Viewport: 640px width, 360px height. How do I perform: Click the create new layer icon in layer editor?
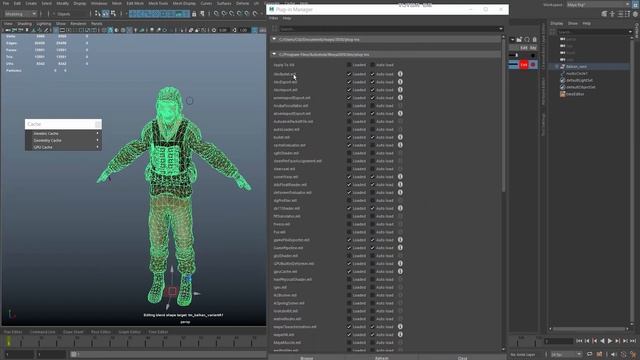coord(519,40)
